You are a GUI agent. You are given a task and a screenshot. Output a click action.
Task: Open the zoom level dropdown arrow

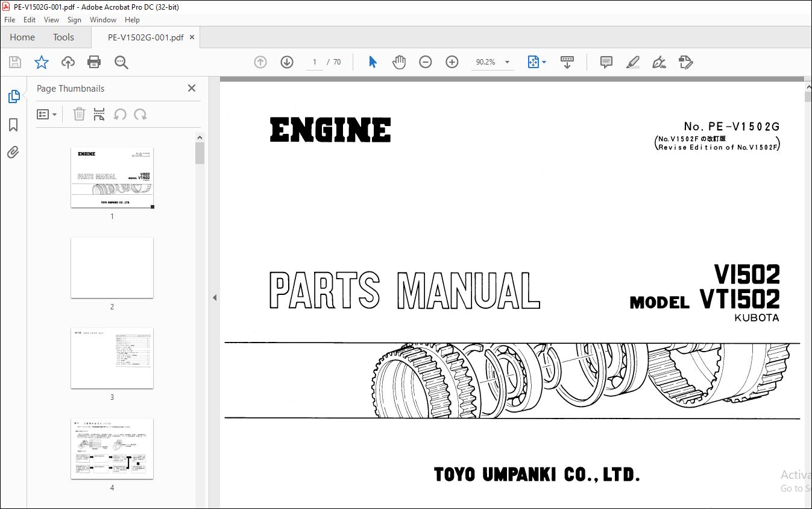click(507, 62)
